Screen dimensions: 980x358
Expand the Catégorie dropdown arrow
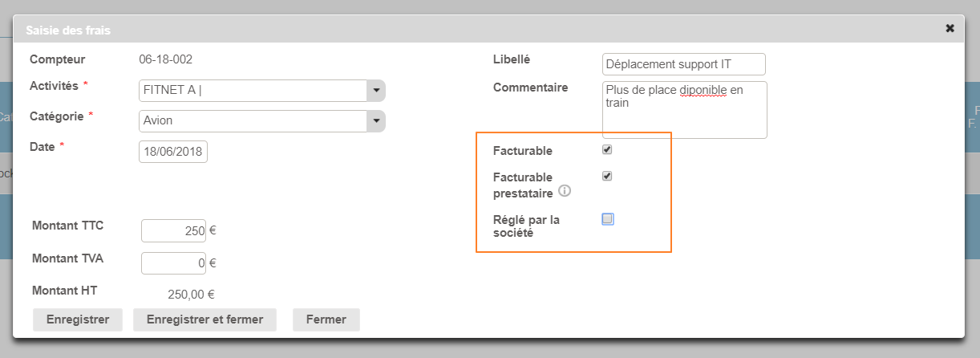point(375,121)
